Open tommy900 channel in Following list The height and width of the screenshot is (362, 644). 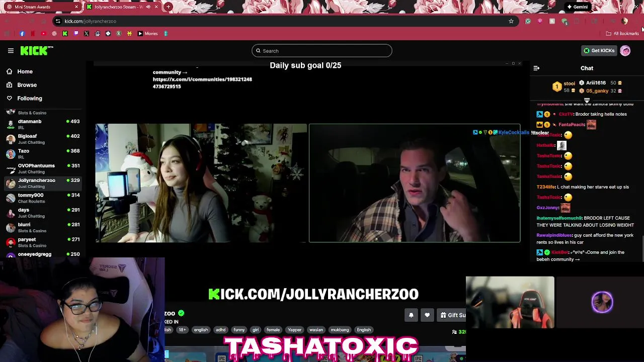coord(43,198)
